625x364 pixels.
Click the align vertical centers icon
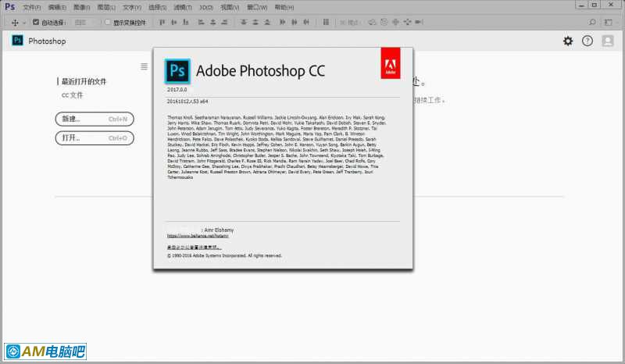tap(173, 23)
